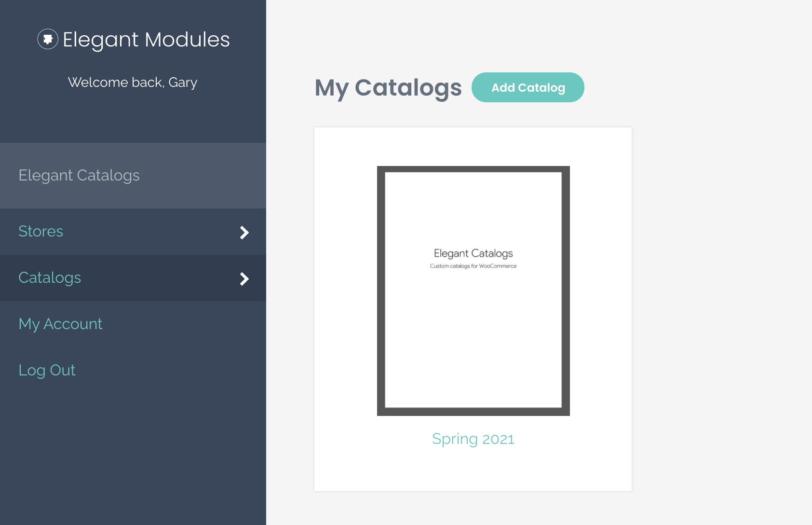Expand the Stores submenu chevron
The width and height of the screenshot is (812, 525).
tap(244, 233)
